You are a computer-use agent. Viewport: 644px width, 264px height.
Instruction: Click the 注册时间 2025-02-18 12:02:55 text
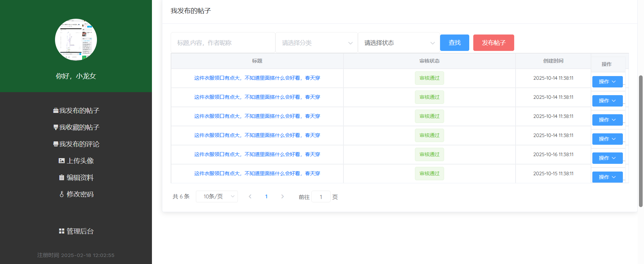click(76, 255)
